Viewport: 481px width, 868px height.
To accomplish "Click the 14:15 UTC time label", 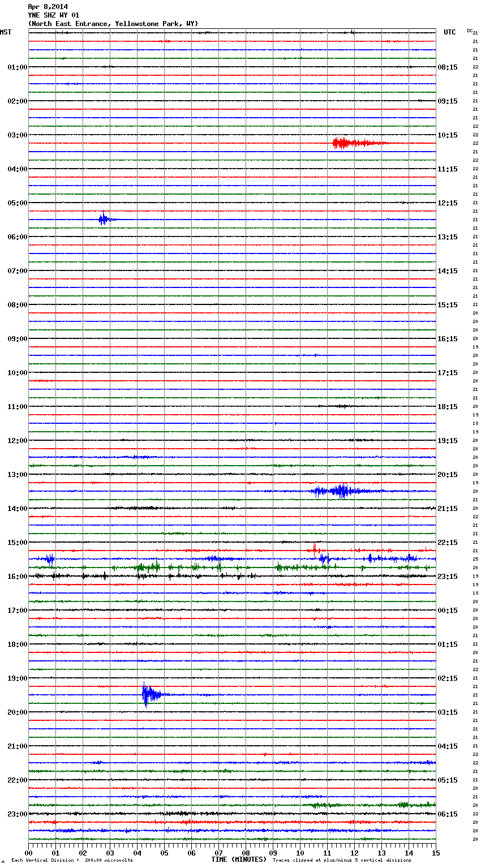I will [x=448, y=271].
